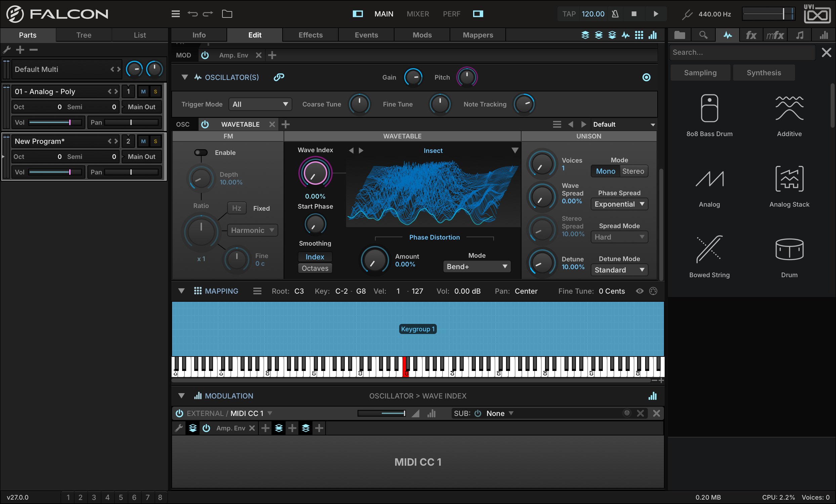
Task: Select the Bowed String oscillator
Action: pos(709,257)
